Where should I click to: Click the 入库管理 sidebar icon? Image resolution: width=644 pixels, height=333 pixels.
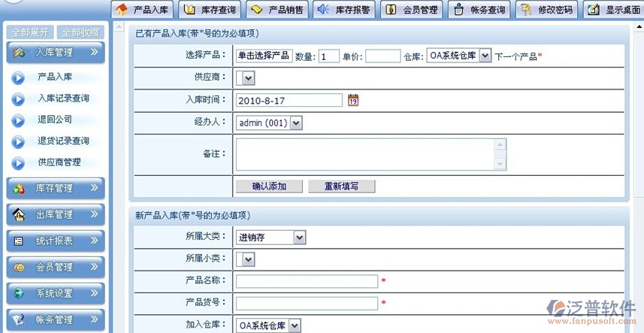click(x=19, y=53)
